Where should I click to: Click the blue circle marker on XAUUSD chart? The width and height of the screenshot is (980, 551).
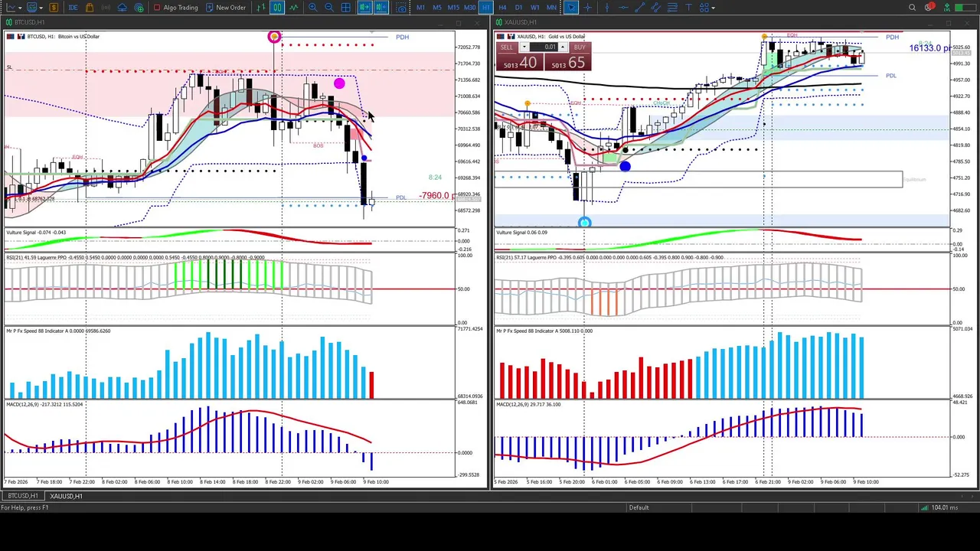[x=626, y=167]
